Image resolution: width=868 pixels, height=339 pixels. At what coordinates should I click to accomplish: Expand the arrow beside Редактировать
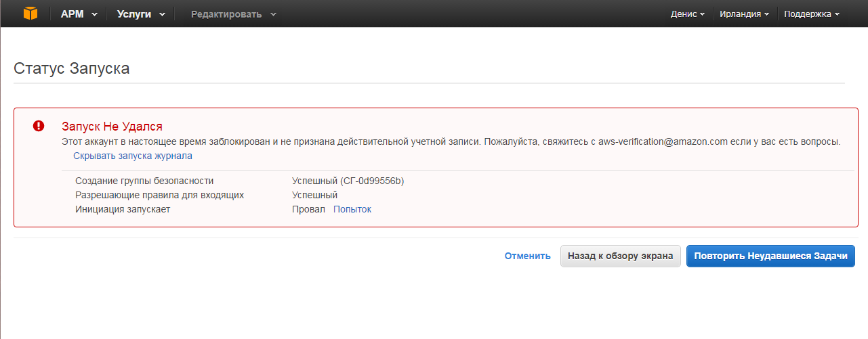(272, 14)
